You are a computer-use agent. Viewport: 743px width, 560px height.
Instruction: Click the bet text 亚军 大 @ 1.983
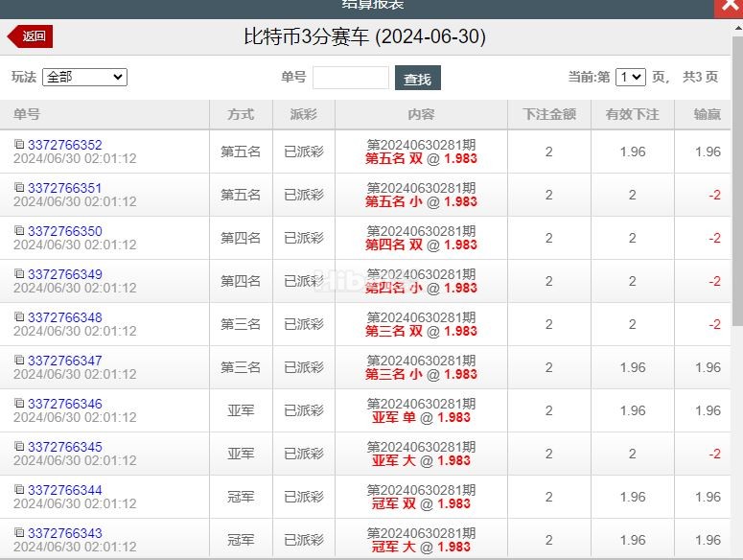(421, 460)
